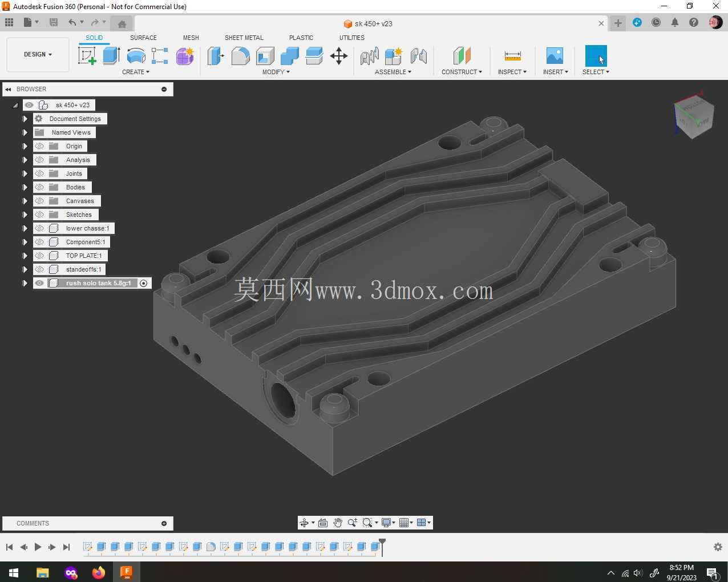Click the Insert image icon
Image resolution: width=728 pixels, height=582 pixels.
[555, 56]
